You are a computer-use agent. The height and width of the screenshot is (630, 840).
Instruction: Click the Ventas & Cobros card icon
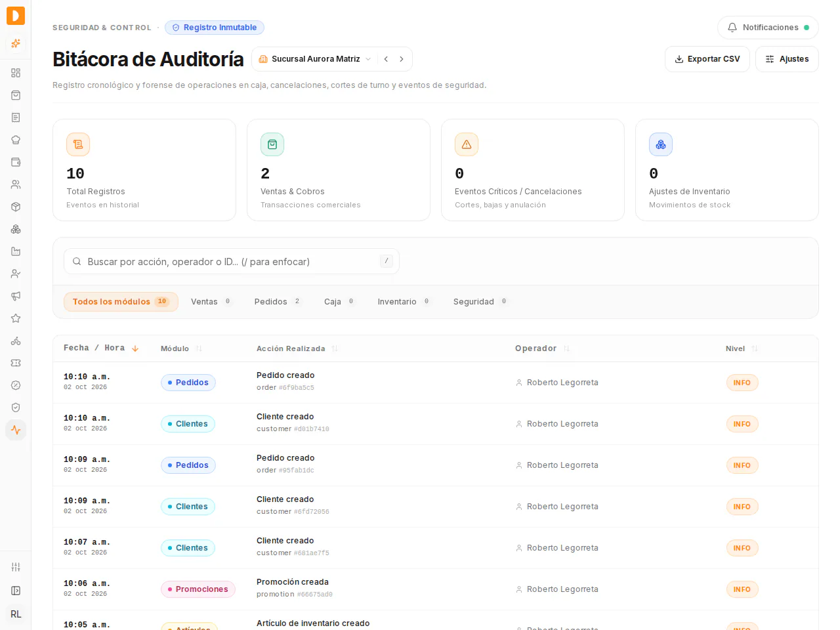coord(272,144)
